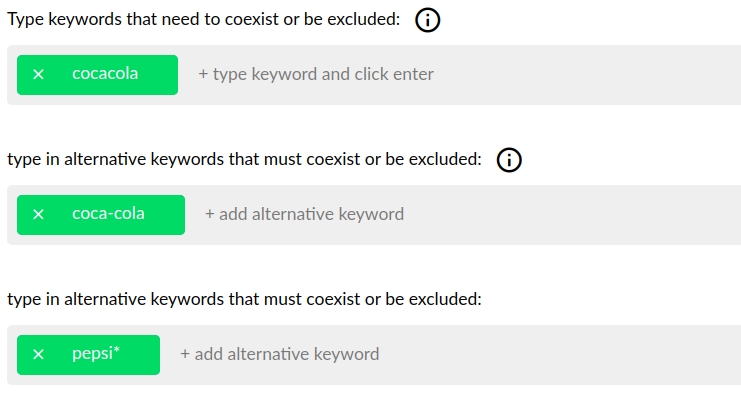
Task: Delete the pepsi* keyword tag
Action: 38,354
